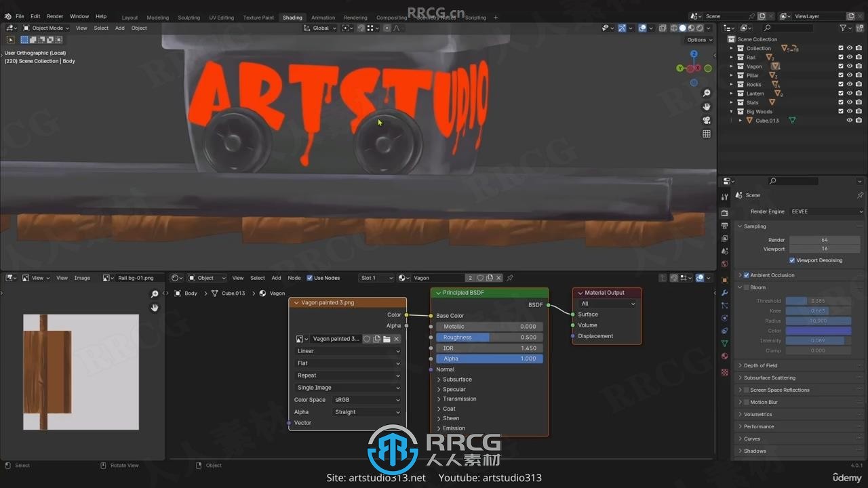Viewport: 868px width, 488px height.
Task: Unlink the Vagon material with X button
Action: [x=499, y=278]
